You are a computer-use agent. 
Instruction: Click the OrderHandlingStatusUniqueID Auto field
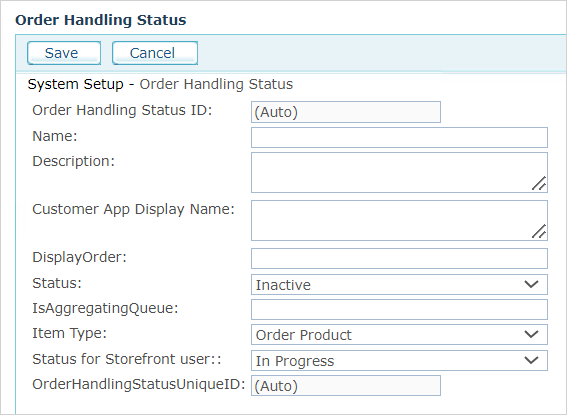346,386
